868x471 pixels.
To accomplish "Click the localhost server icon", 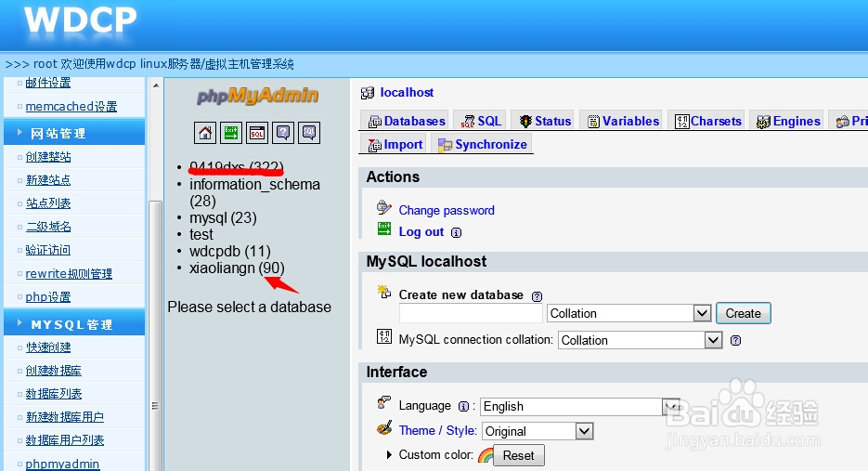I will click(367, 93).
